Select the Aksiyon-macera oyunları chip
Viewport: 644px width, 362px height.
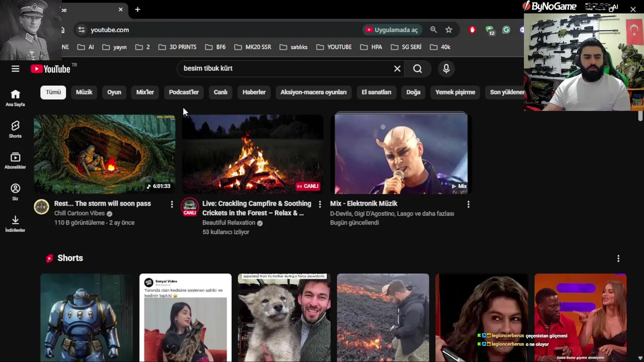(x=313, y=92)
